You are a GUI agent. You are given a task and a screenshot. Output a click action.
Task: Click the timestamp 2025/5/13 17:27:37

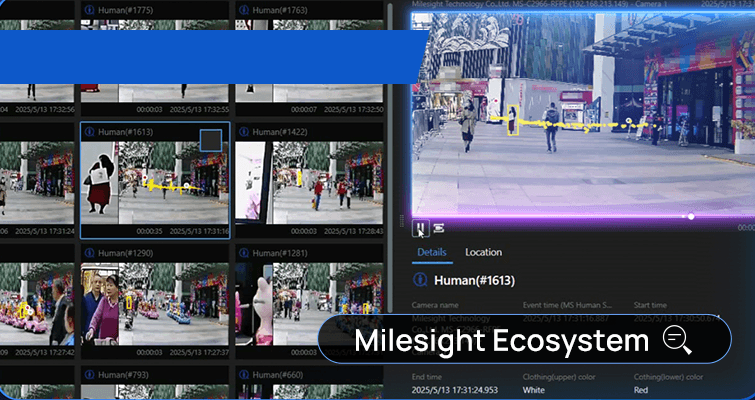click(x=199, y=353)
